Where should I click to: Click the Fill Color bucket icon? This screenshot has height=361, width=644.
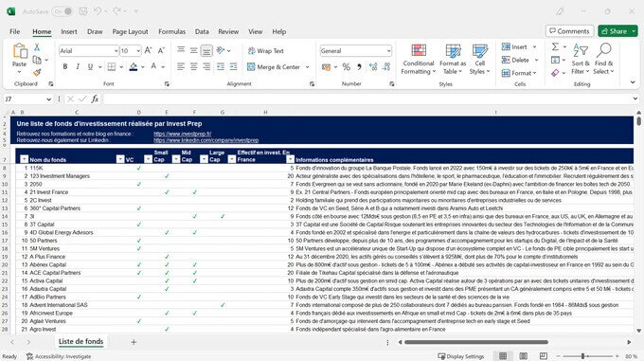(134, 66)
